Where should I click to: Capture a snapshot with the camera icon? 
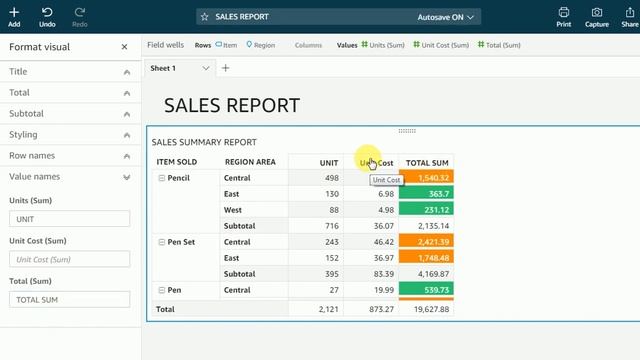(597, 17)
